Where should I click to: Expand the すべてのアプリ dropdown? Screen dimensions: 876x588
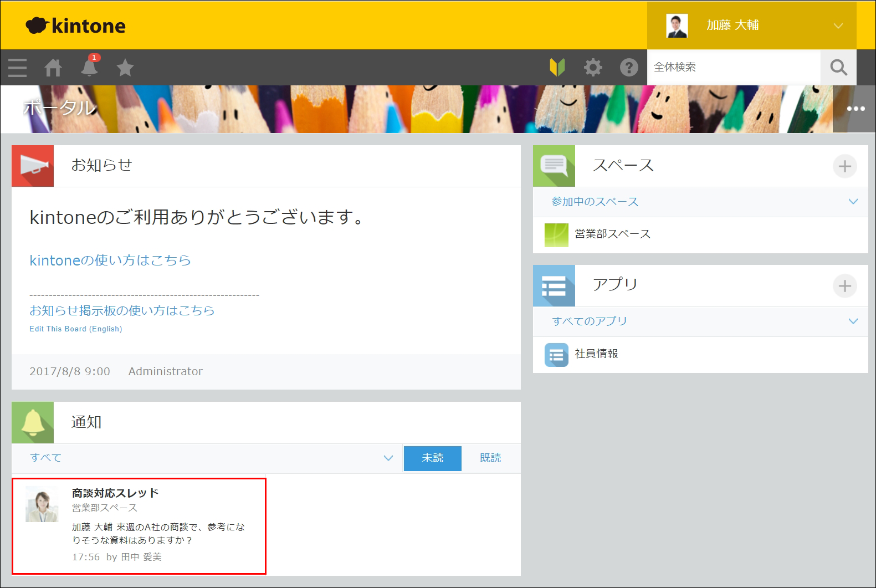tap(853, 321)
